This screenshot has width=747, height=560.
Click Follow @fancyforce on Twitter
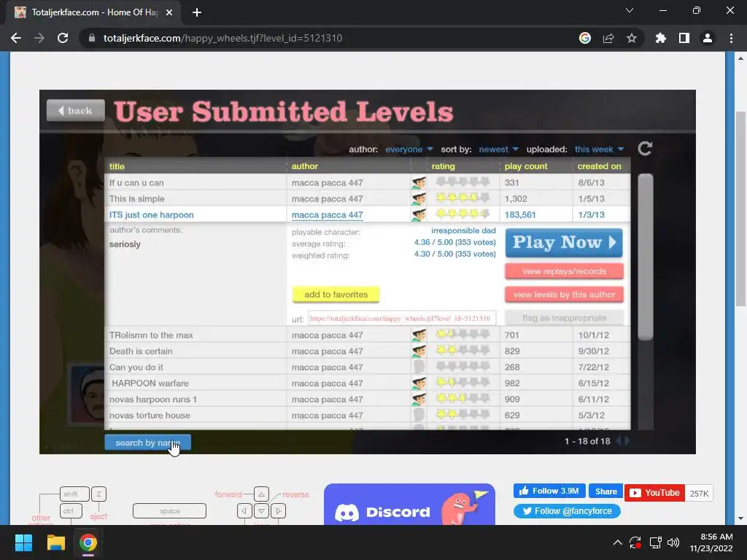click(x=567, y=511)
